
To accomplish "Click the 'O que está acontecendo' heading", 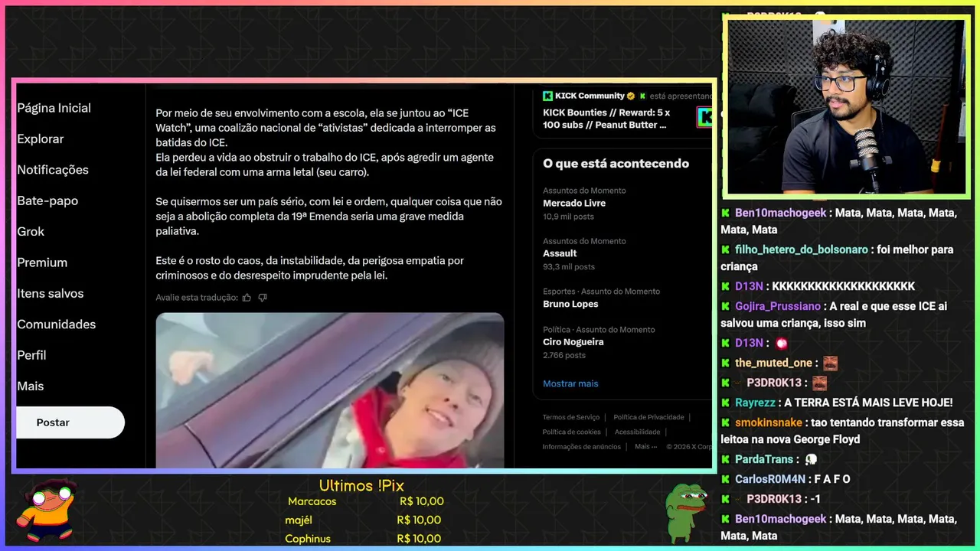I will tap(616, 163).
